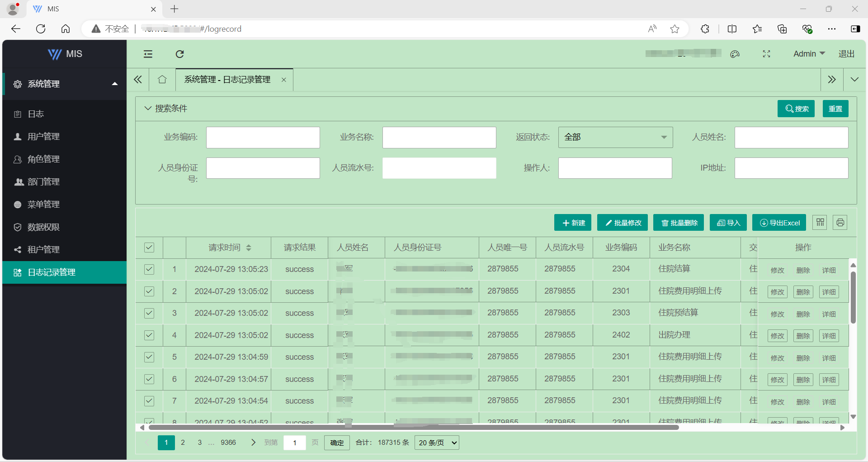Click 退出 logout link
The image size is (868, 462).
[846, 54]
